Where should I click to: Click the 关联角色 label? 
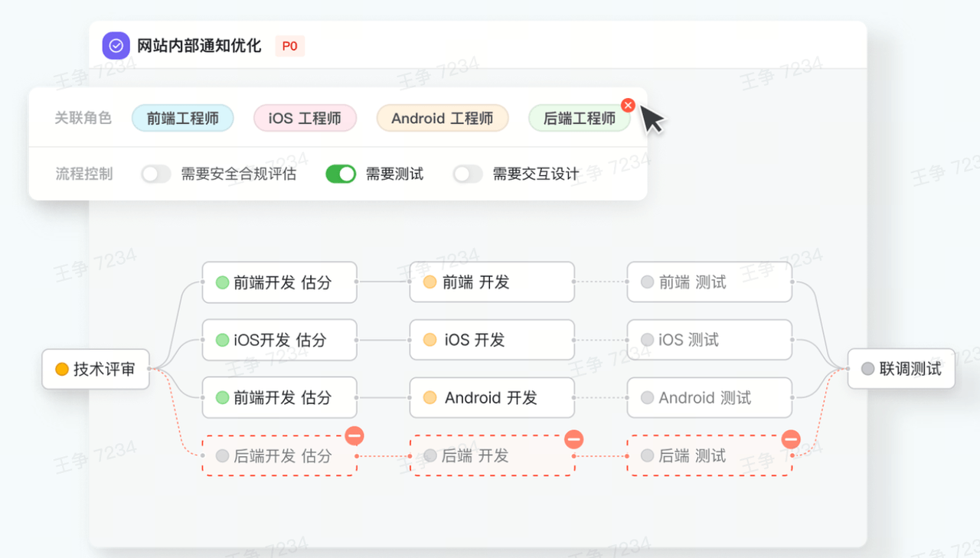(x=83, y=118)
